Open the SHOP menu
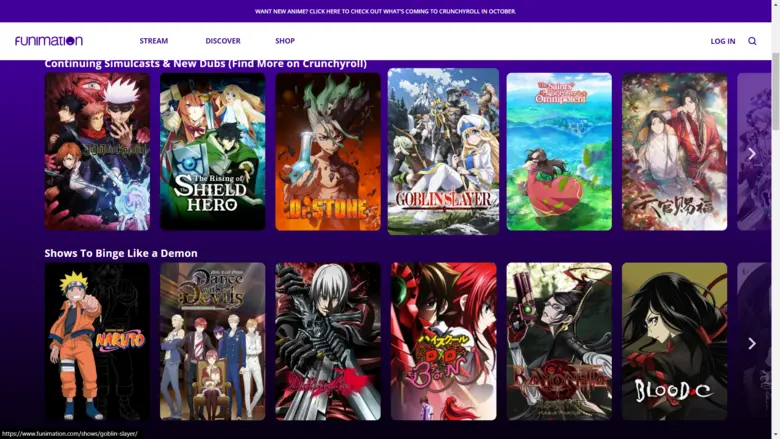The image size is (780, 439). (x=285, y=41)
